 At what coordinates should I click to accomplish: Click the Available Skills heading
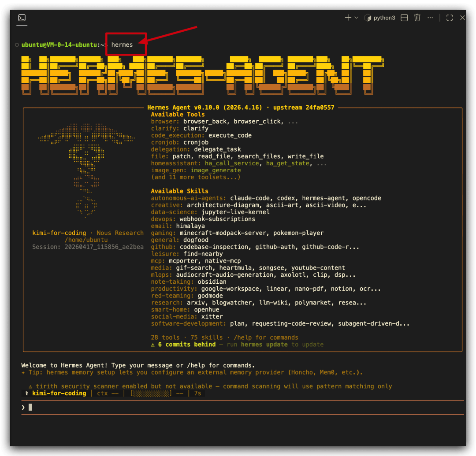coord(179,191)
